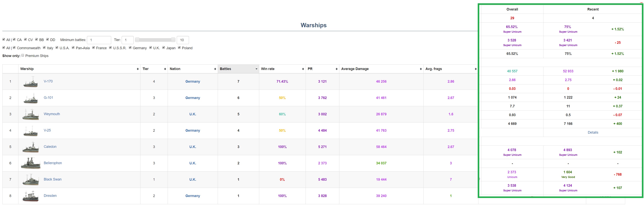The height and width of the screenshot is (205, 644).
Task: Open the V-25 warship link
Action: click(47, 130)
